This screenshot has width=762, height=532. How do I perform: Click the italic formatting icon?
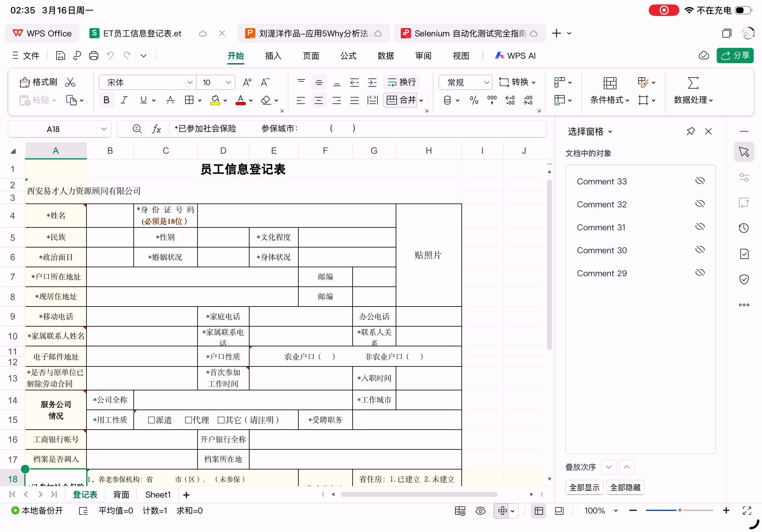tap(124, 100)
